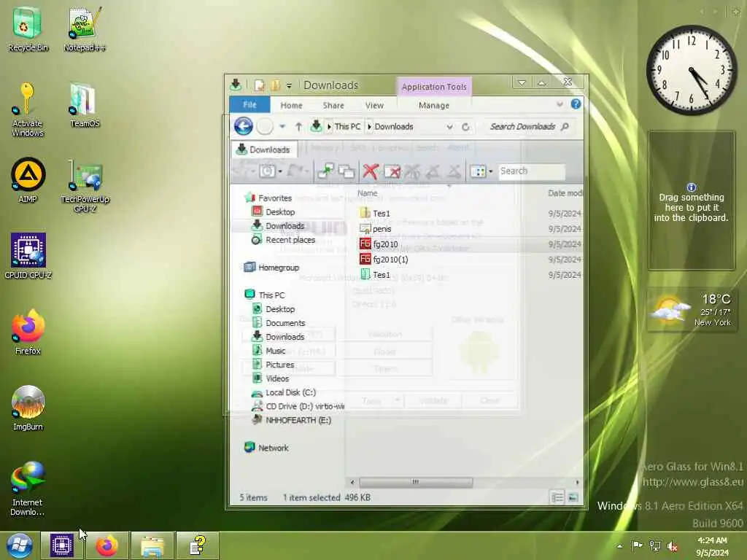Open the File ribbon menu
The image size is (747, 560).
249,105
